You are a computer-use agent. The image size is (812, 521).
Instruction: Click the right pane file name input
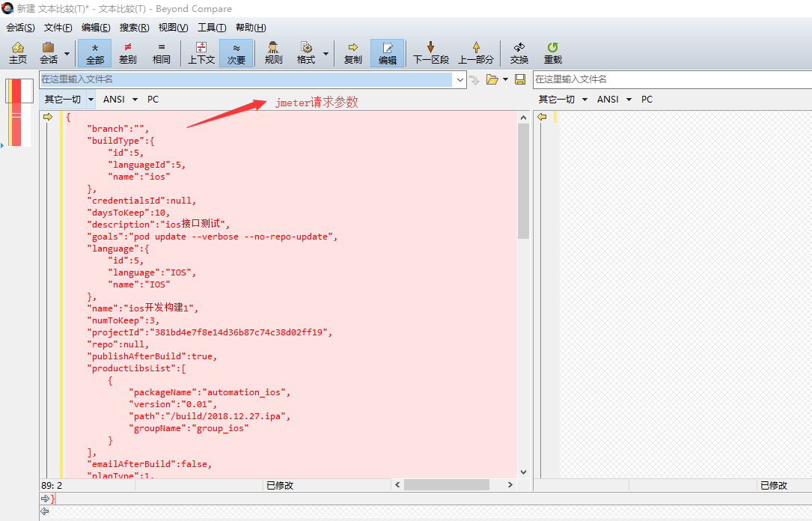(x=673, y=79)
